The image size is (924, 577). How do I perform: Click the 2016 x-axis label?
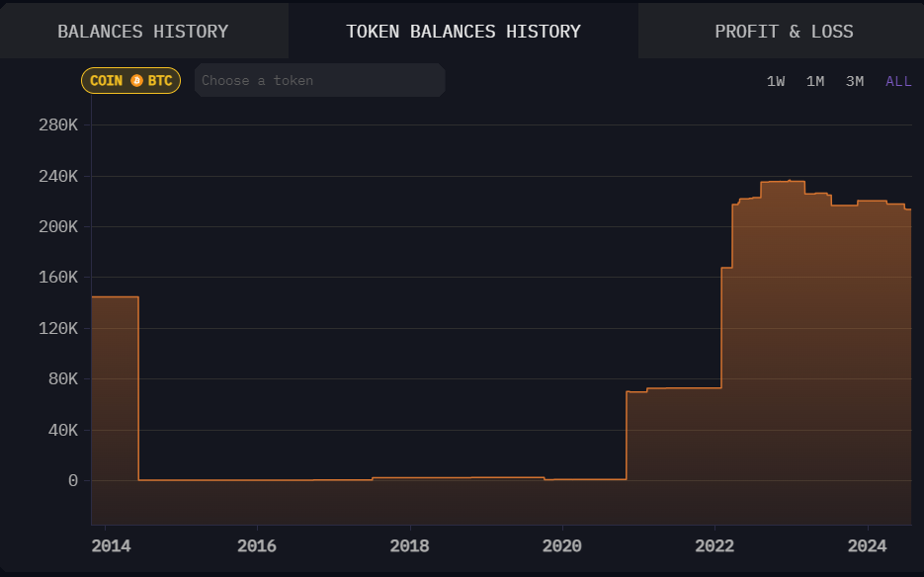coord(257,546)
